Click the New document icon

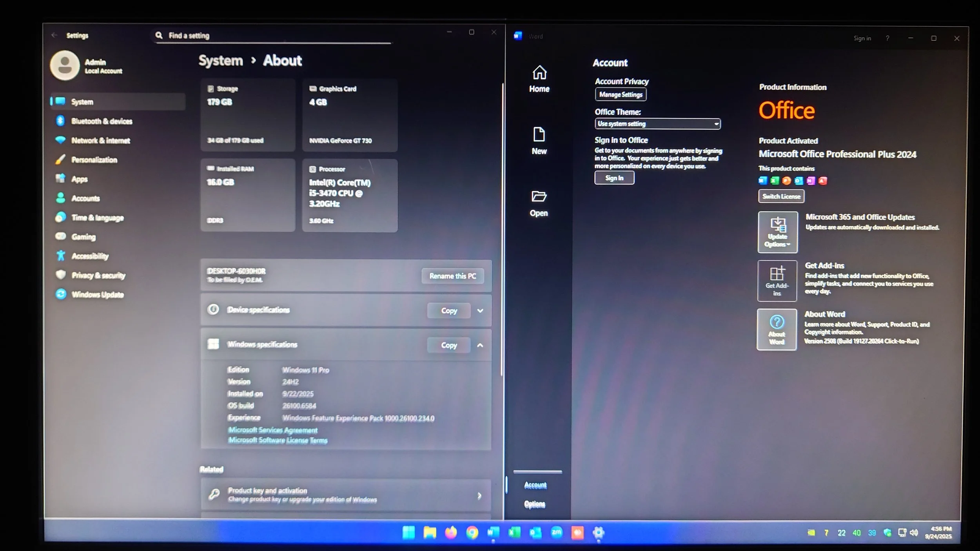(x=539, y=135)
